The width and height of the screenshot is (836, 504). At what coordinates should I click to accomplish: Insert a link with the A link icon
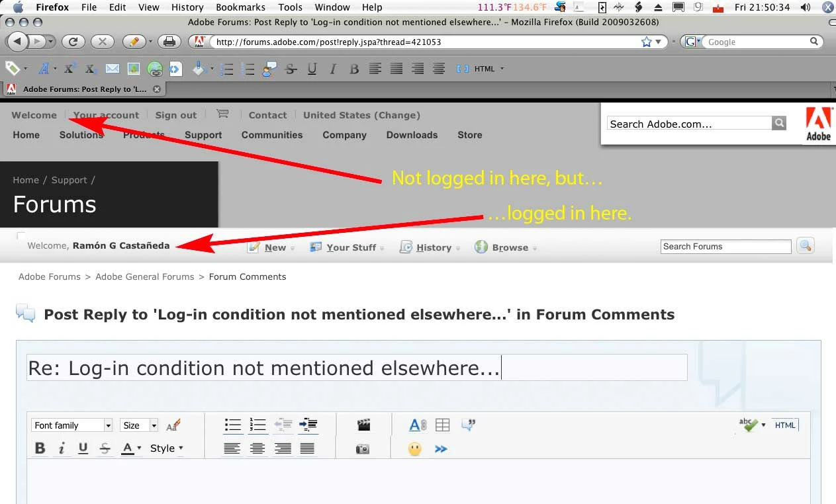[x=418, y=425]
